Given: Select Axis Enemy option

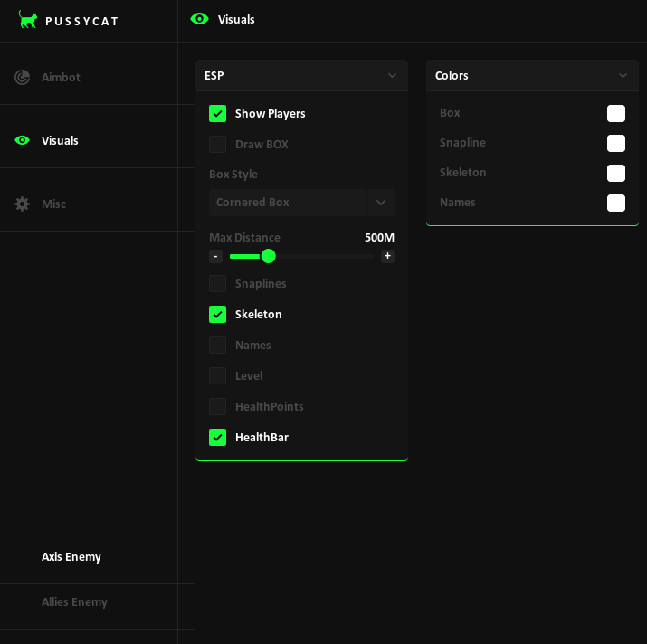Looking at the screenshot, I should click(71, 557).
